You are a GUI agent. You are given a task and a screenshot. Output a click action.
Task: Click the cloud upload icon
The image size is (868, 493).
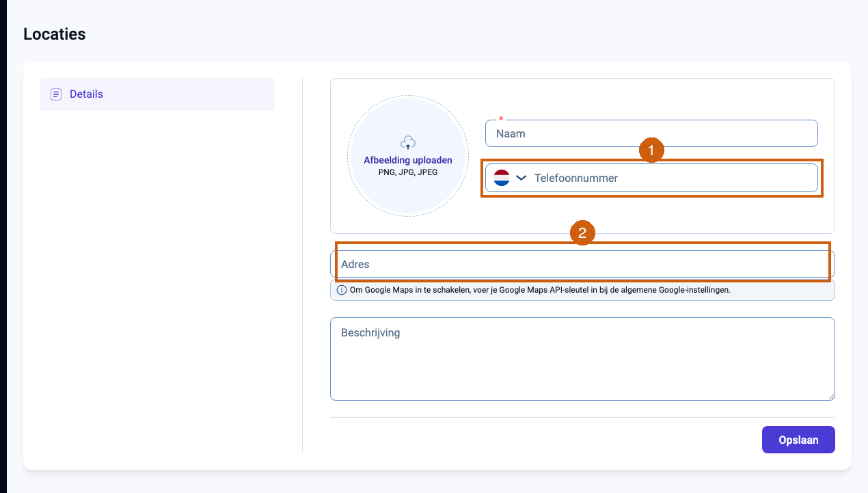408,143
